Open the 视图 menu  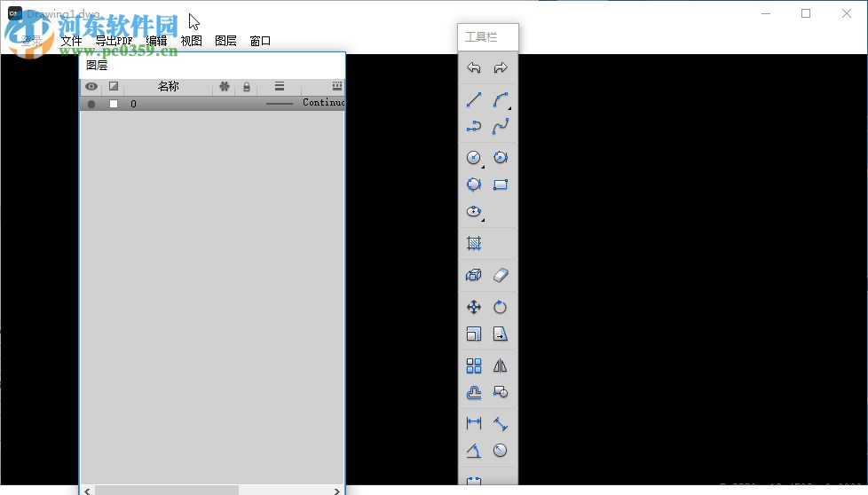(x=192, y=41)
